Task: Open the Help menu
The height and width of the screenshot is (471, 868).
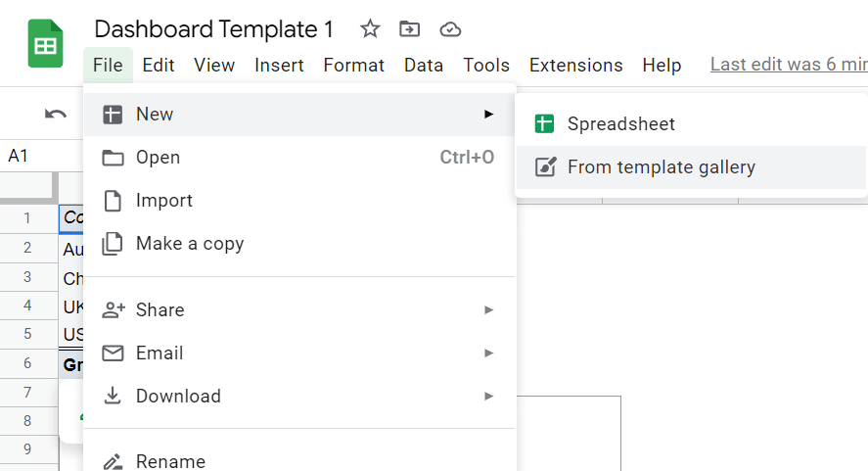Action: coord(662,66)
